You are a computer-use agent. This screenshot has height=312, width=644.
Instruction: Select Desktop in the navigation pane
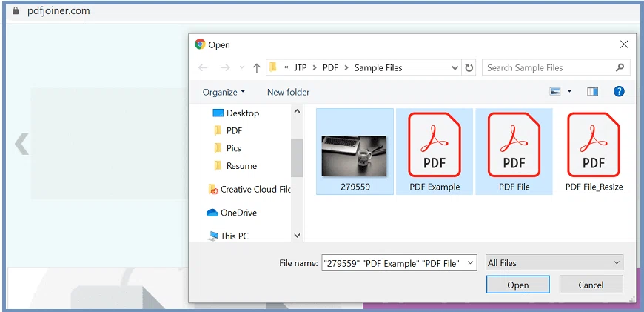(236, 113)
